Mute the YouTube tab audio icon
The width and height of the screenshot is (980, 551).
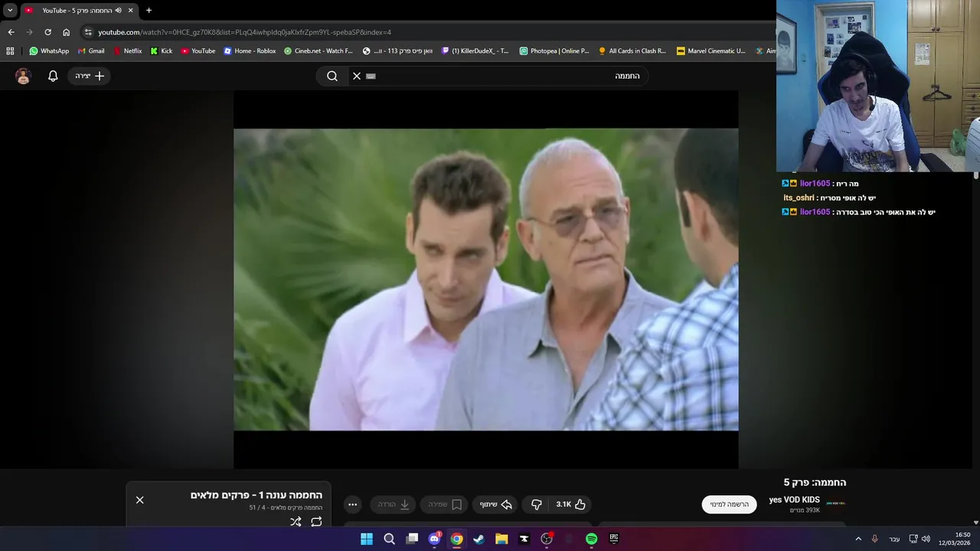coord(119,10)
